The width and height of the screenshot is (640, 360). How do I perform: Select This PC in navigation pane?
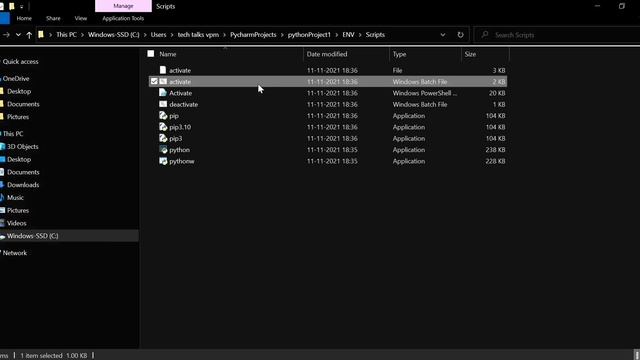click(x=13, y=134)
